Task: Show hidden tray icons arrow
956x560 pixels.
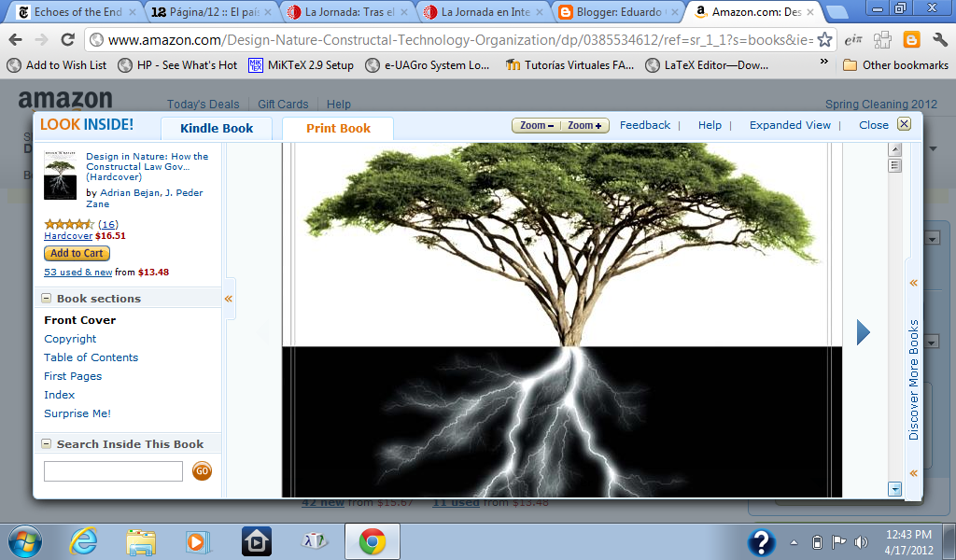Action: [x=794, y=541]
